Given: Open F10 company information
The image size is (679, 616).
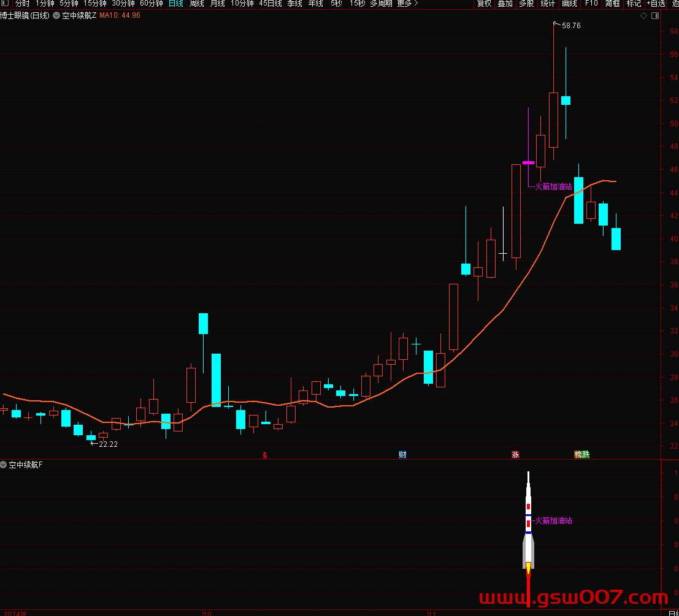Looking at the screenshot, I should [591, 4].
